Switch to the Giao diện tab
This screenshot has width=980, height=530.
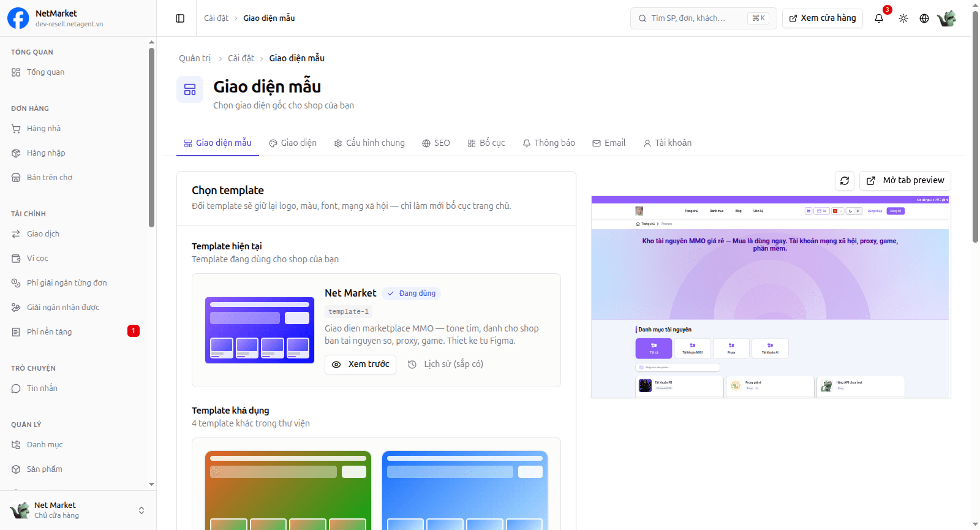tap(293, 143)
